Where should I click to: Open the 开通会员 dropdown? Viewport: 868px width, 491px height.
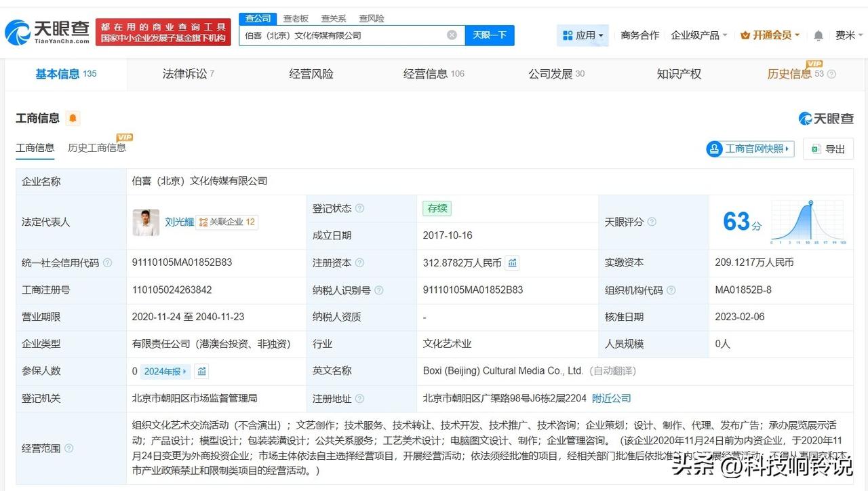click(770, 35)
